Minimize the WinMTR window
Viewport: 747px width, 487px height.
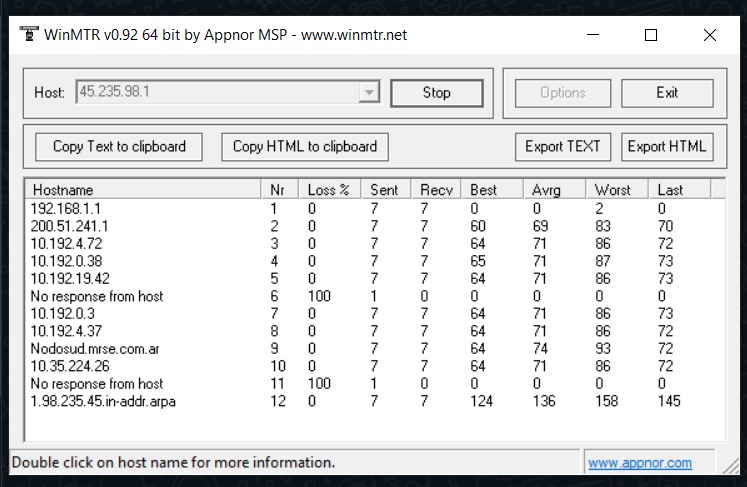(x=593, y=35)
